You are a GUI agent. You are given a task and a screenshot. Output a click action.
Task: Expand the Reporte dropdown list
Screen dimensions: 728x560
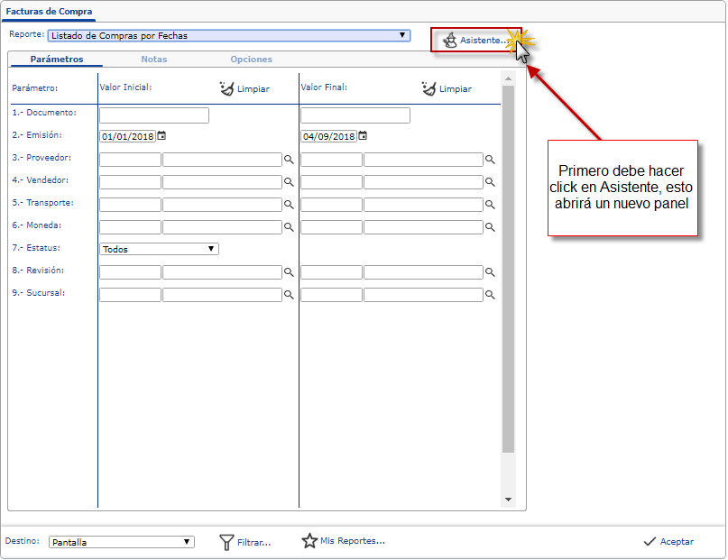point(402,36)
